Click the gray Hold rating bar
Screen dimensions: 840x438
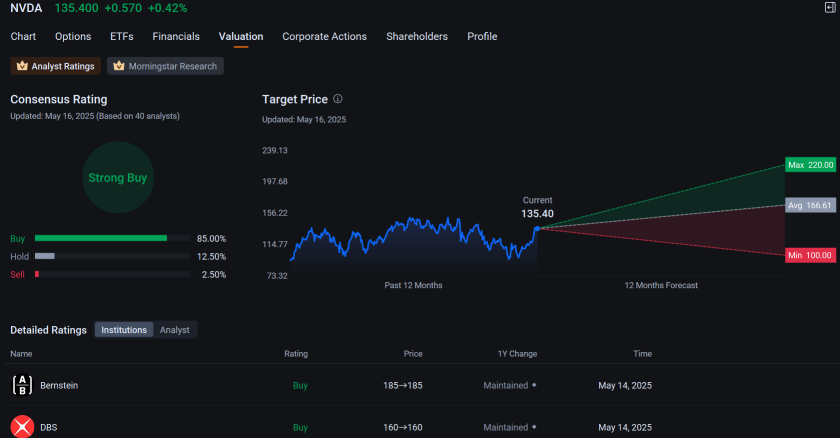point(44,256)
